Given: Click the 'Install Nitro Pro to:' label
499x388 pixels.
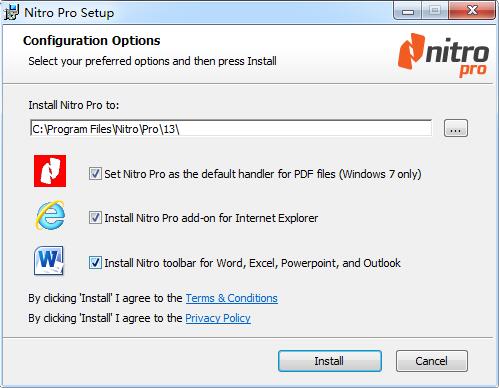Looking at the screenshot, I should [x=74, y=105].
